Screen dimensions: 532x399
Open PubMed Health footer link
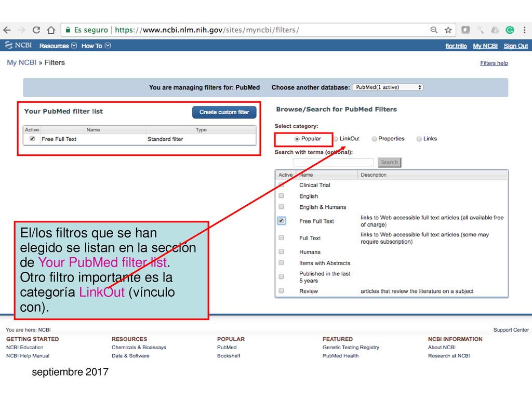point(341,355)
